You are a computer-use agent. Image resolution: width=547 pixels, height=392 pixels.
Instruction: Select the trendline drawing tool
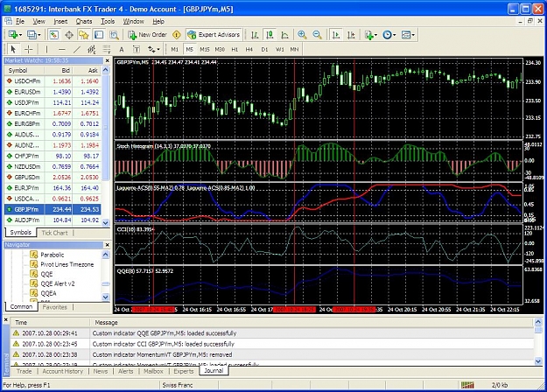point(77,50)
